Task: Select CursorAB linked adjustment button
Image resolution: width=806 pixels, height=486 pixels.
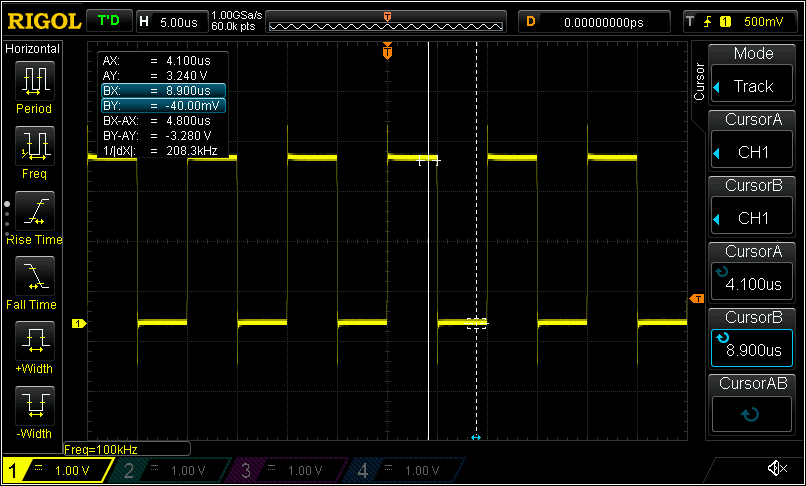Action: tap(752, 413)
